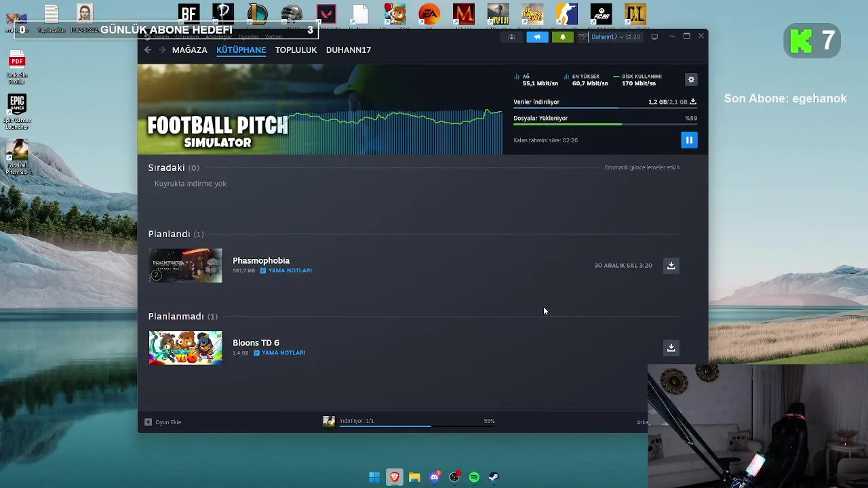Open Spotify from taskbar

tap(474, 477)
